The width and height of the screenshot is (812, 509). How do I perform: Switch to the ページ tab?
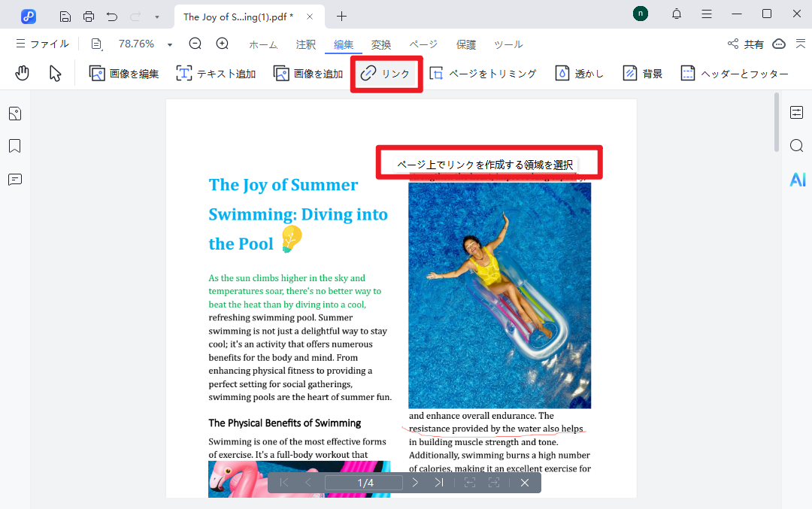click(423, 44)
